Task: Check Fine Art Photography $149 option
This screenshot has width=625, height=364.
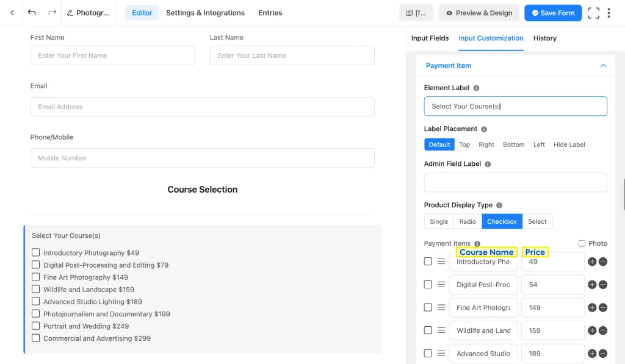Action: 35,277
